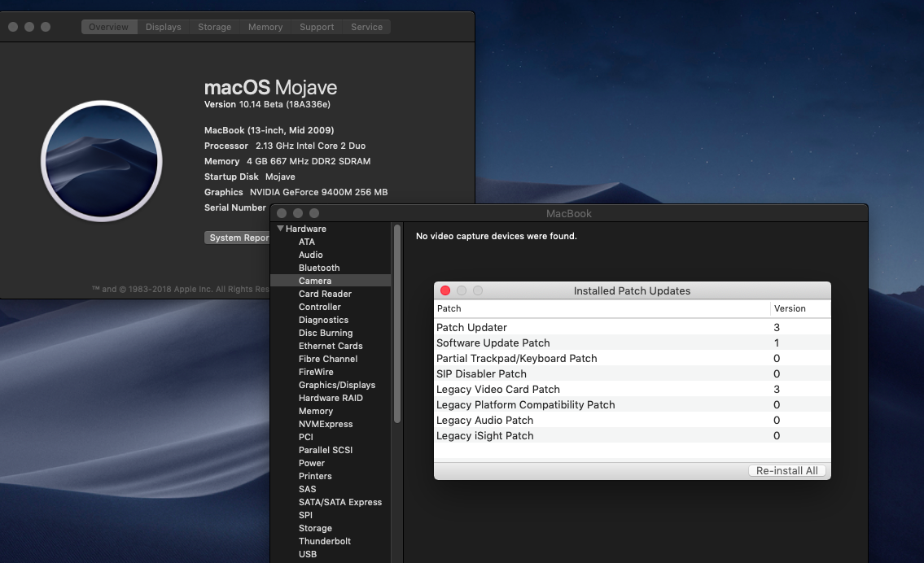The width and height of the screenshot is (924, 563).
Task: Click the MacBook window title
Action: [x=569, y=214]
